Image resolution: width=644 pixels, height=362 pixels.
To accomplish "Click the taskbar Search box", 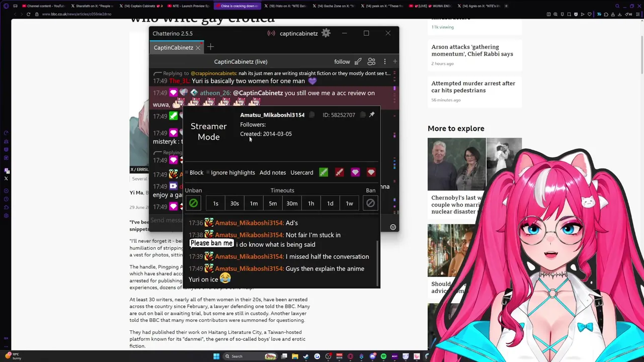I will pyautogui.click(x=251, y=356).
